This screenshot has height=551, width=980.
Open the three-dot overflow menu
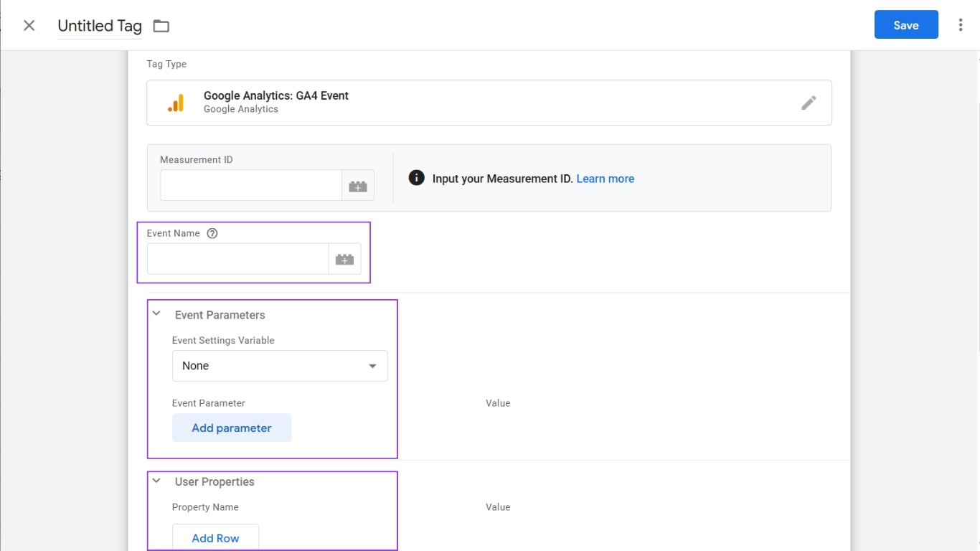[961, 24]
